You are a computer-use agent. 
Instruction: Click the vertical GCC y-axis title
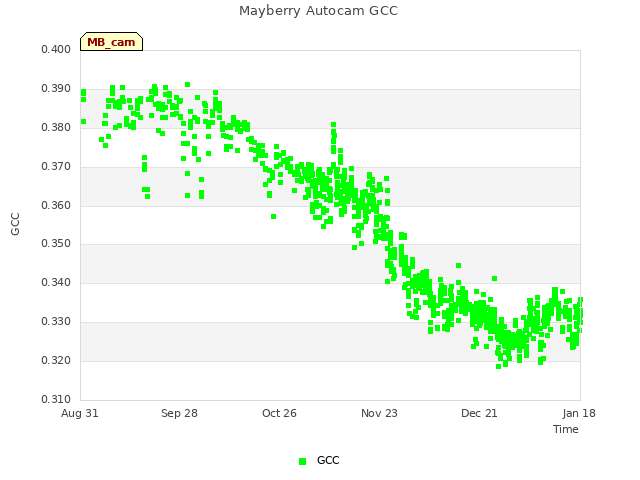coord(15,224)
